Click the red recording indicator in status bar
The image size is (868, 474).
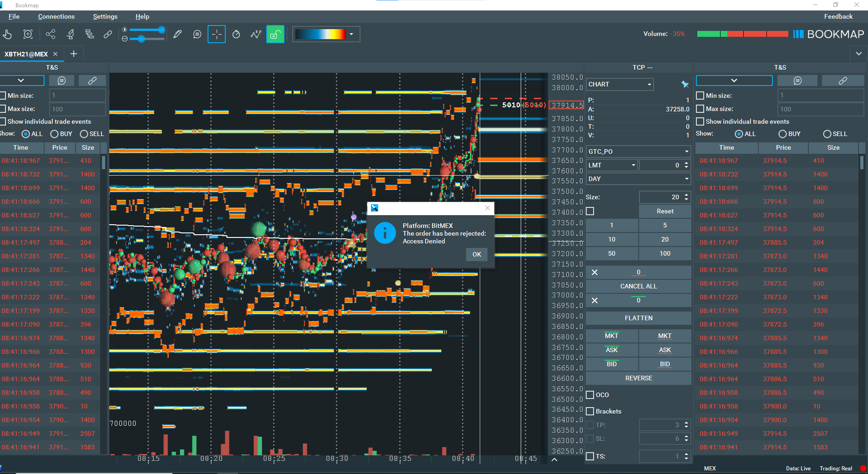click(x=863, y=468)
